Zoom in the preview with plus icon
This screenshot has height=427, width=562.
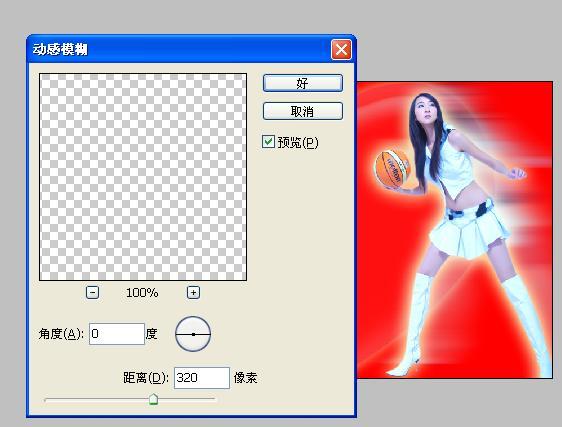click(x=194, y=292)
